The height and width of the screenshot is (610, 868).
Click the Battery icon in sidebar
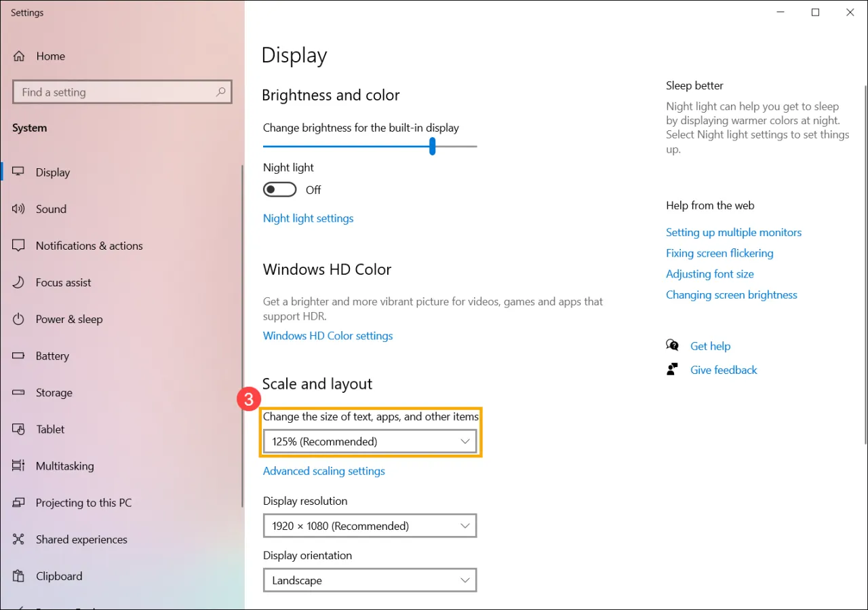[20, 356]
